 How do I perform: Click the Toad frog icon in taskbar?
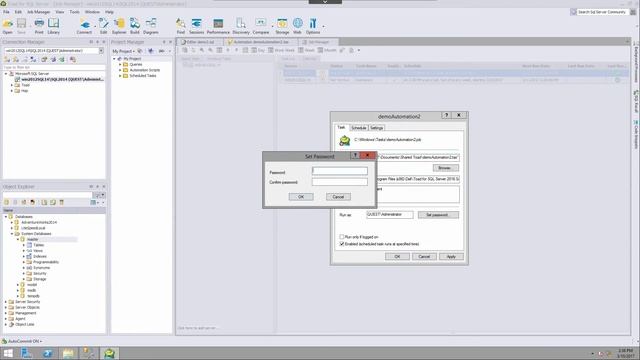click(109, 353)
